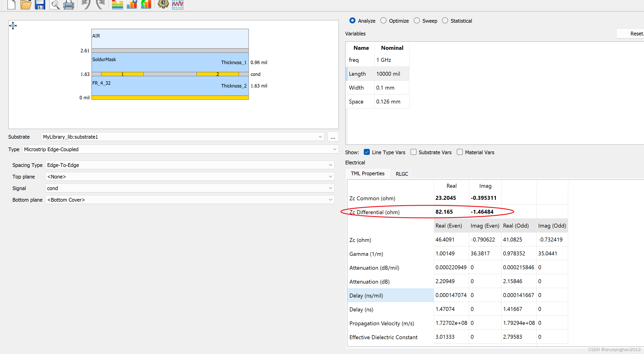
Task: Select the Optimize radio button
Action: 383,21
